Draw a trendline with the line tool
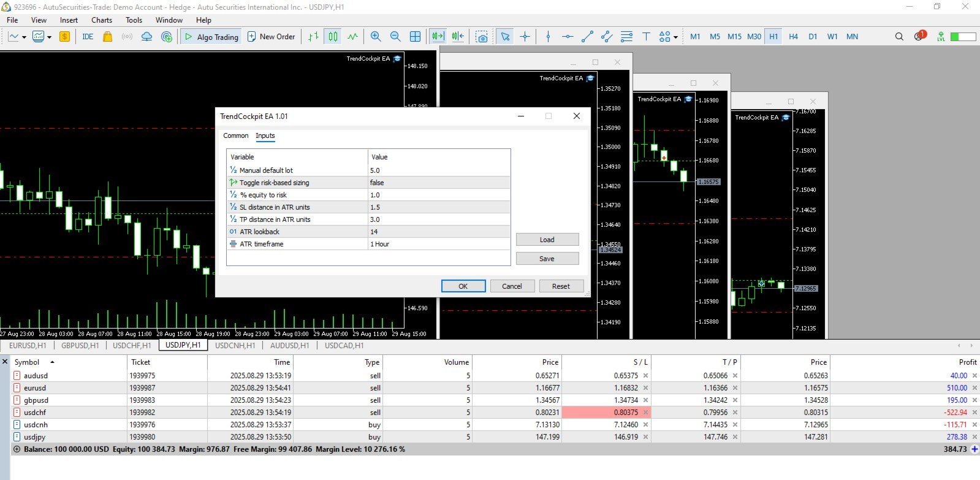 pyautogui.click(x=587, y=37)
